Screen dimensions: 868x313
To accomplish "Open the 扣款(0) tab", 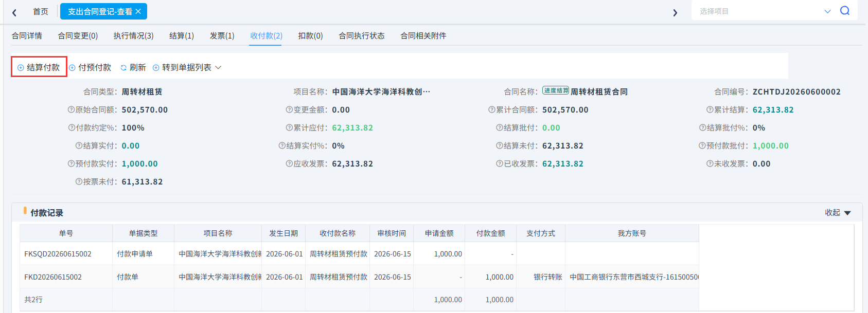I will coord(310,35).
